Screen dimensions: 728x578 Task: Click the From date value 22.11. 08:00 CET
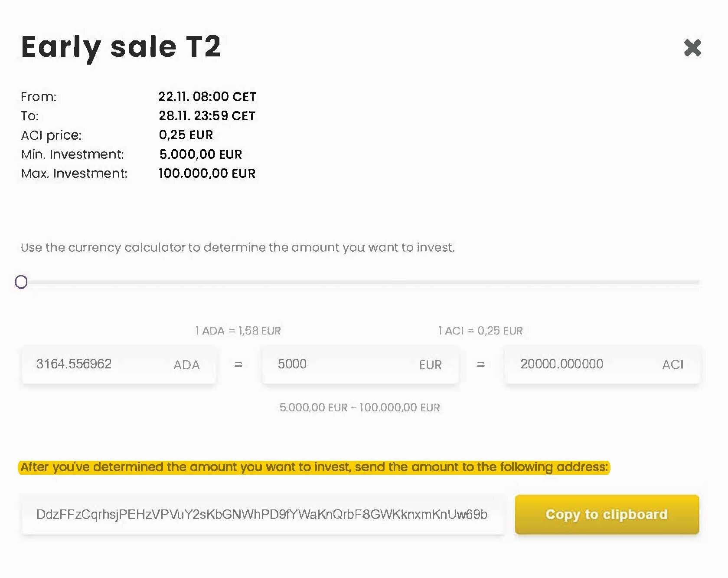point(207,96)
